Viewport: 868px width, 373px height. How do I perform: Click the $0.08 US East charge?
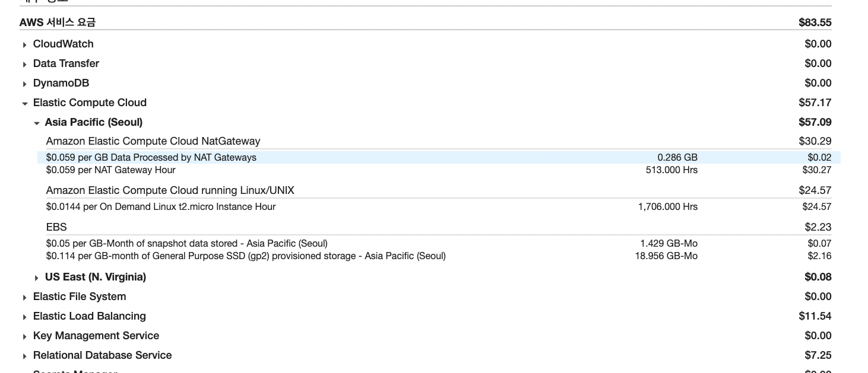pos(818,277)
